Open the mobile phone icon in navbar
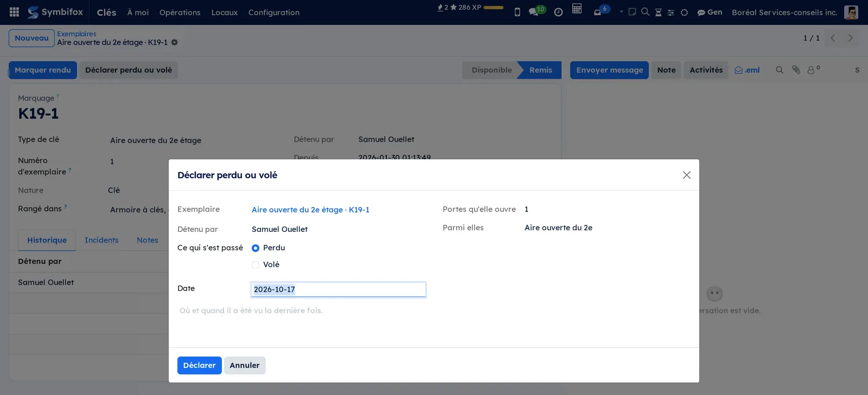The width and height of the screenshot is (868, 395). 517,12
